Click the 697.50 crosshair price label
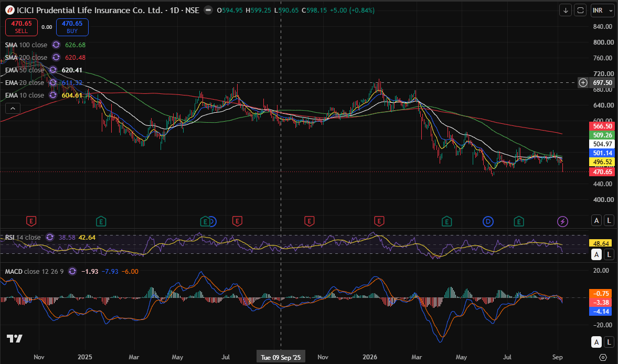Screen dimensions: 618x364 (x=603, y=83)
